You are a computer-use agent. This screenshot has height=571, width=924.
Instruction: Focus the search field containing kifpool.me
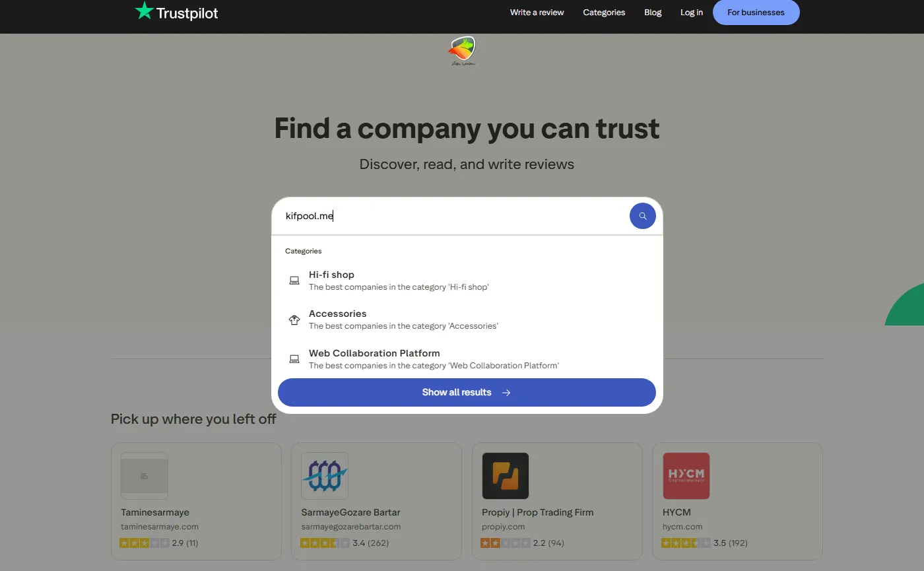pyautogui.click(x=449, y=216)
